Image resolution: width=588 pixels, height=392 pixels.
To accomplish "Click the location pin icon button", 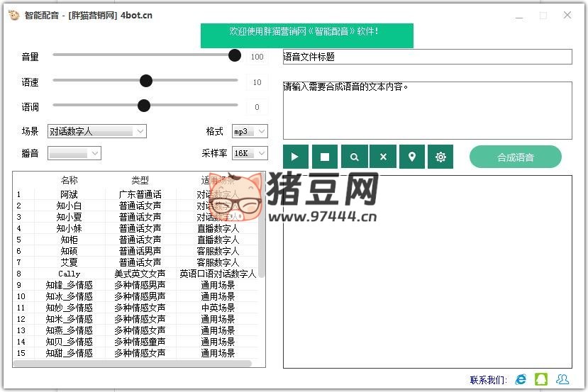I will coord(412,157).
